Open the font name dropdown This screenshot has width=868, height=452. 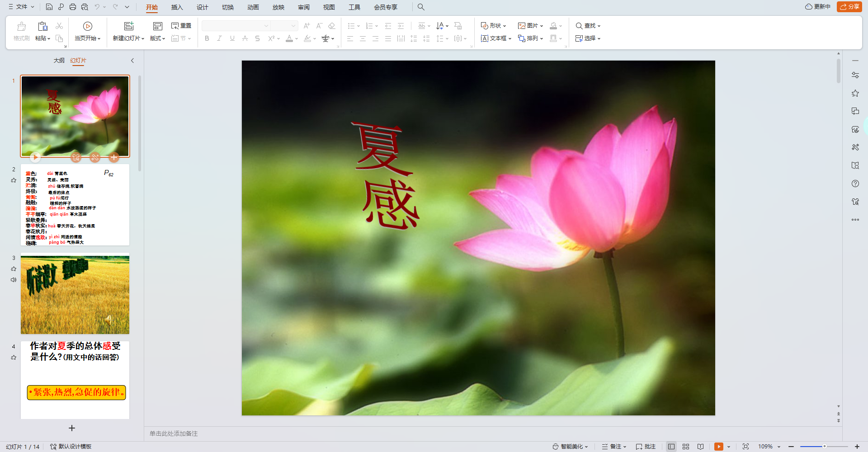click(x=266, y=26)
